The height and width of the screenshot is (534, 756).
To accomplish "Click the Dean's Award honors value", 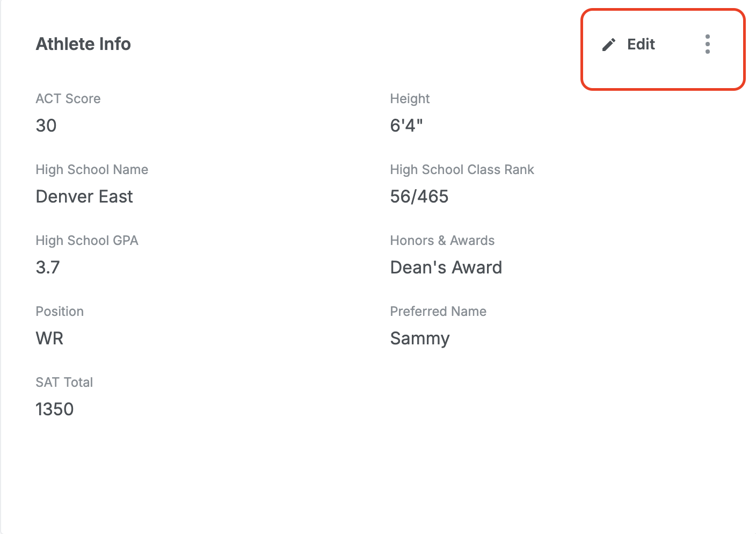I will 446,268.
